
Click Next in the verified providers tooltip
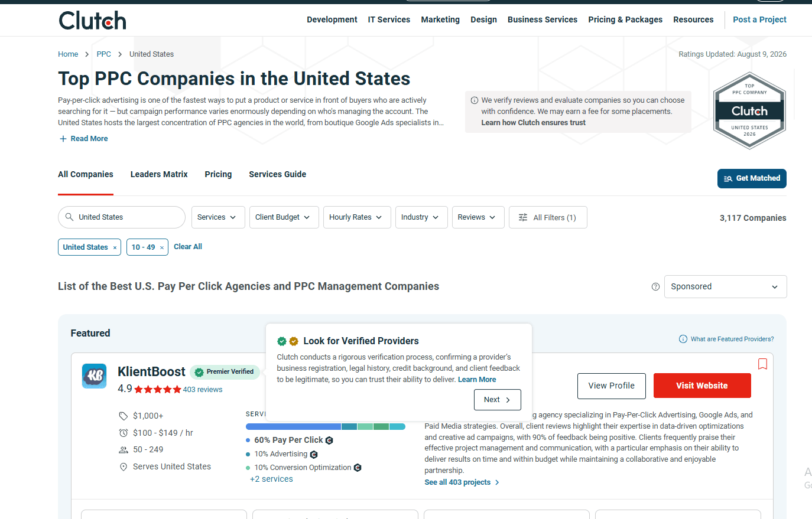pyautogui.click(x=497, y=400)
